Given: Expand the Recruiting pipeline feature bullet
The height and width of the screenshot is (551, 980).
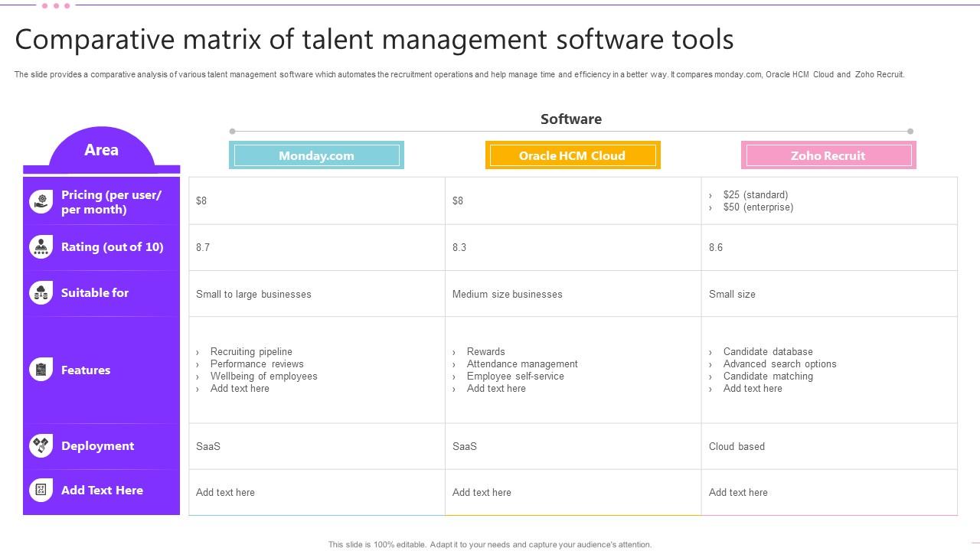Looking at the screenshot, I should click(250, 351).
